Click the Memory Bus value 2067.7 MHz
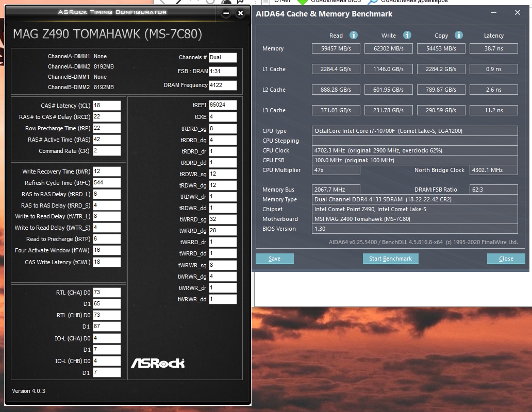Image resolution: width=532 pixels, height=412 pixels. 336,190
